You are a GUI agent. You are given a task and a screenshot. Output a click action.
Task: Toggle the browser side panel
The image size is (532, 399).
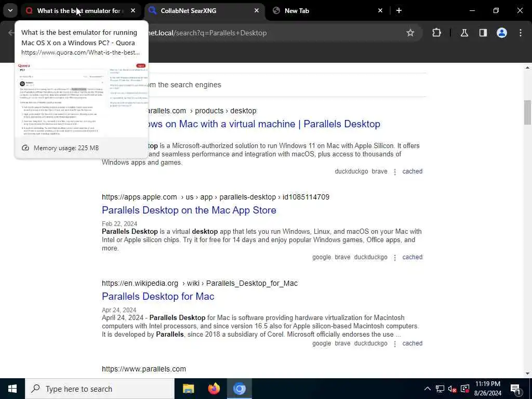pyautogui.click(x=483, y=33)
